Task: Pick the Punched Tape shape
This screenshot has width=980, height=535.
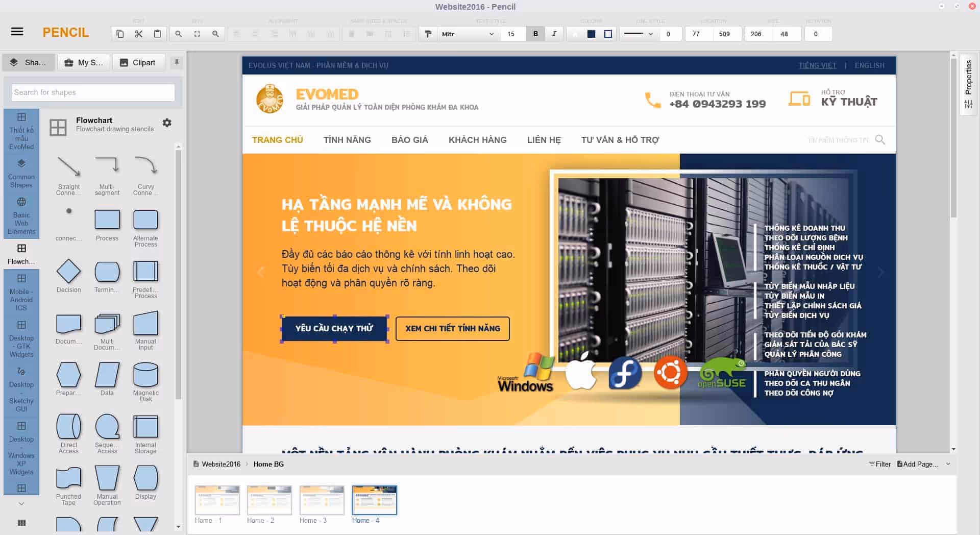Action: point(69,485)
